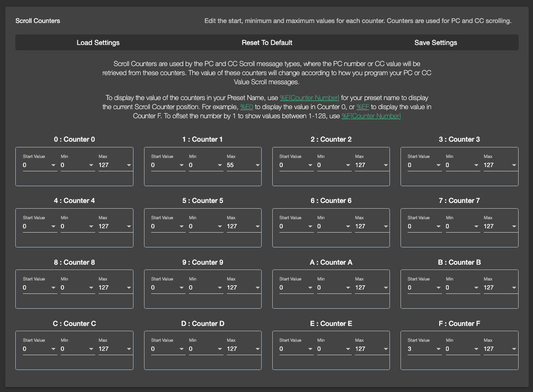Image resolution: width=533 pixels, height=392 pixels.
Task: Open Counter F Start Value dropdown
Action: point(424,349)
